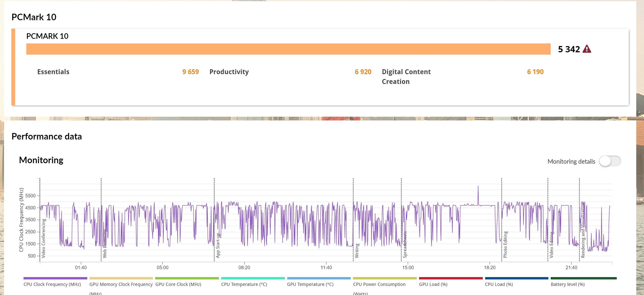Click the Monitoring heading
Viewport: 644px width, 295px height.
point(41,160)
